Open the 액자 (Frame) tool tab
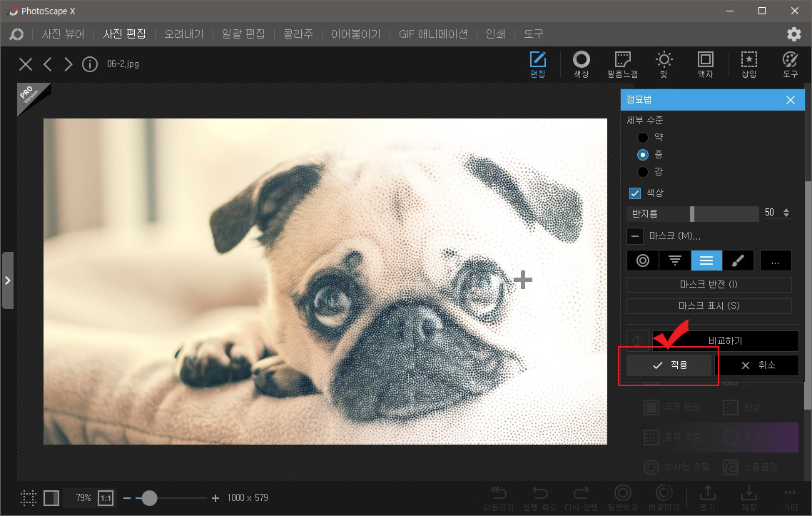 pos(705,64)
